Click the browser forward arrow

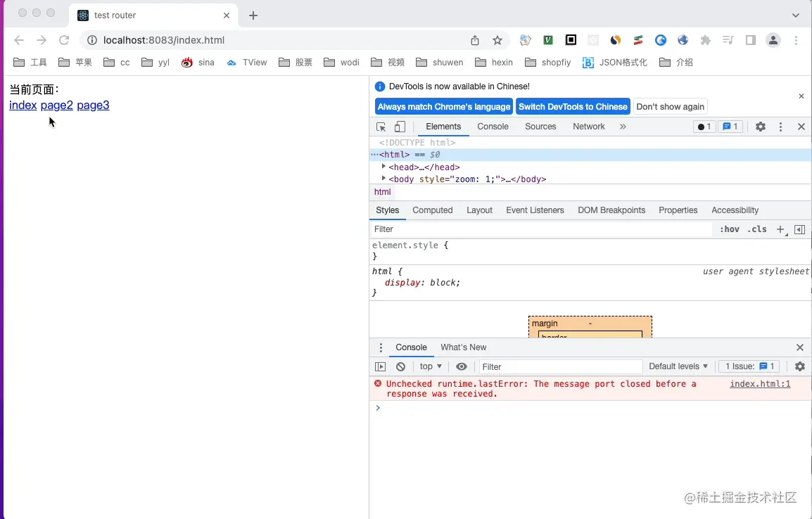point(42,40)
